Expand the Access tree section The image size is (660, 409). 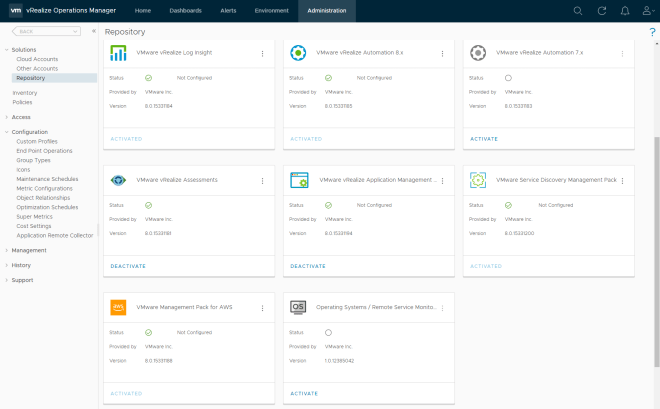click(7, 117)
